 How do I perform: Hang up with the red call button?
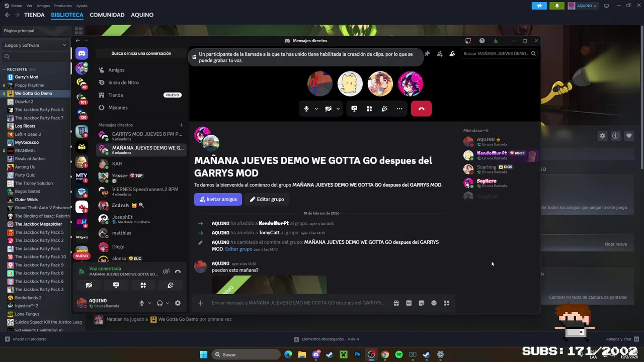click(x=421, y=109)
